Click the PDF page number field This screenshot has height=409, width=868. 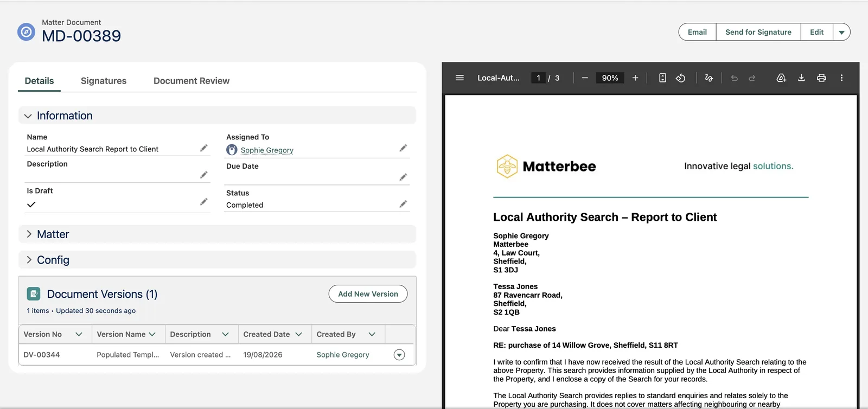538,78
